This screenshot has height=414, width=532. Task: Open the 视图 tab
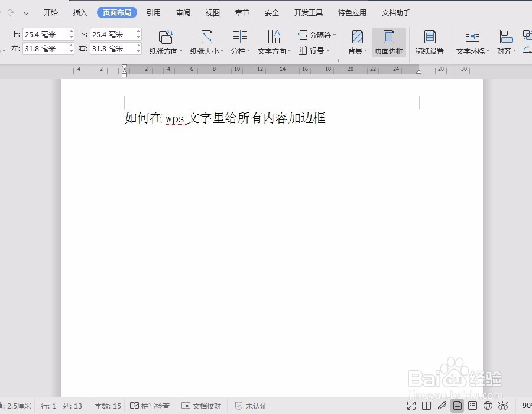pyautogui.click(x=213, y=13)
